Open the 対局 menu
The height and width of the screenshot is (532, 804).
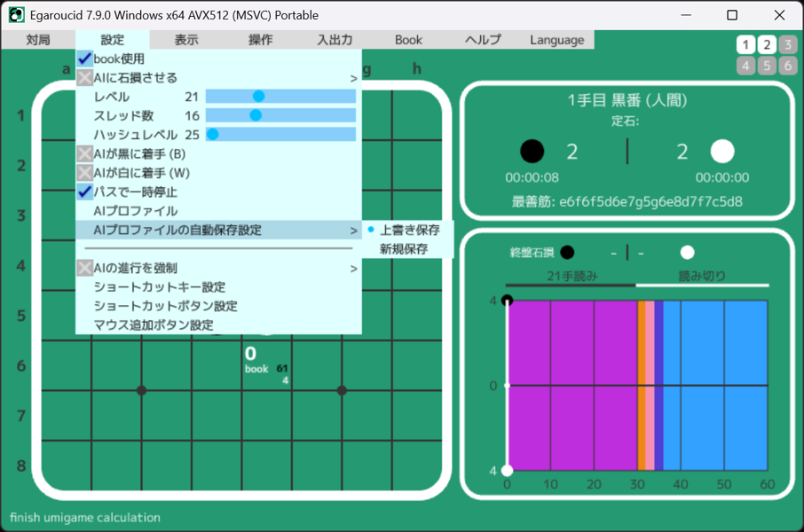coord(38,40)
